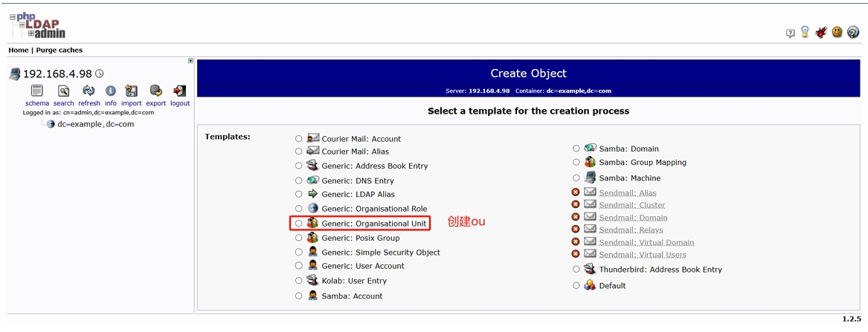Select the Generic: Posix Group radio button
Viewport: 868px width, 332px height.
(x=299, y=238)
